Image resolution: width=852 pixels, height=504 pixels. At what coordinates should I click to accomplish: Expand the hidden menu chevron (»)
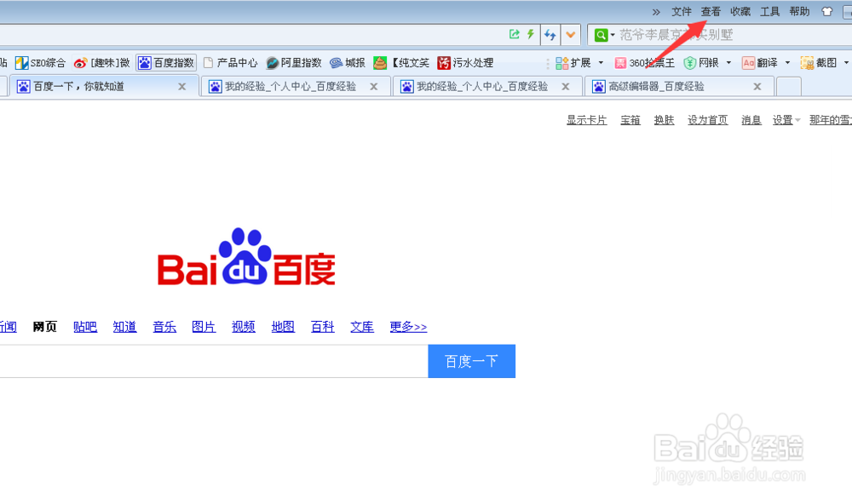pyautogui.click(x=656, y=12)
